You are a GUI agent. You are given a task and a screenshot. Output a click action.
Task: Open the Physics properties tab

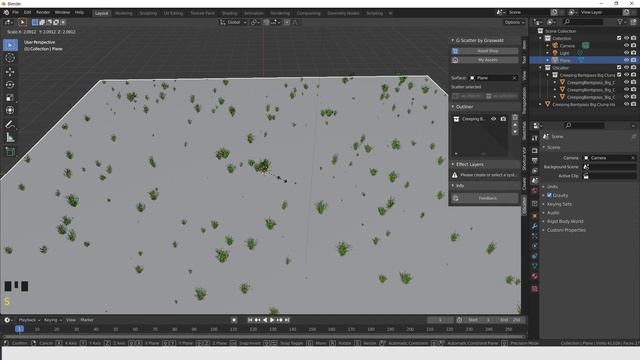coord(535,246)
